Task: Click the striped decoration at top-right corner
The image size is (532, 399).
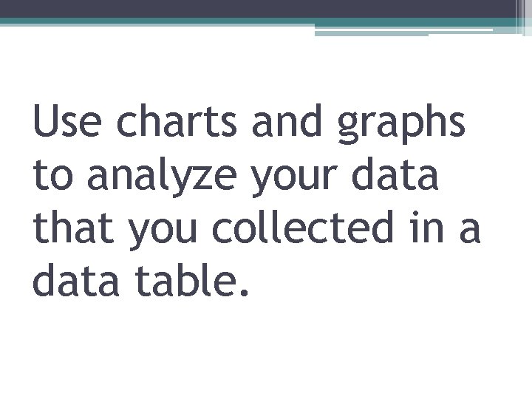Action: tap(524, 17)
